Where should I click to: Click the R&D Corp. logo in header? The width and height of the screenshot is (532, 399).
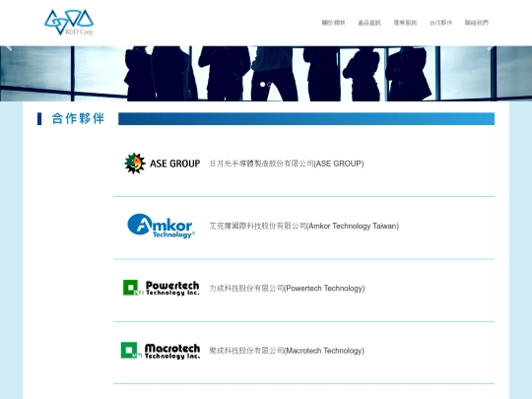69,23
